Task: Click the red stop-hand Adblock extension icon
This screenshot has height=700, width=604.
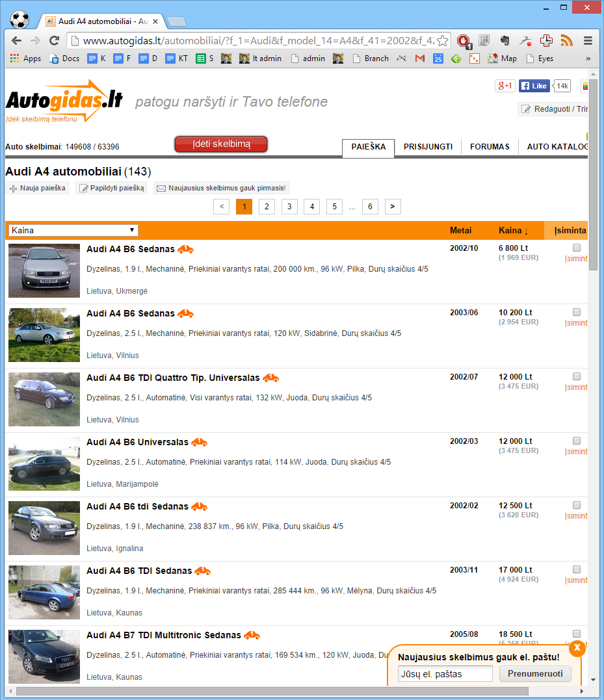Action: (464, 41)
